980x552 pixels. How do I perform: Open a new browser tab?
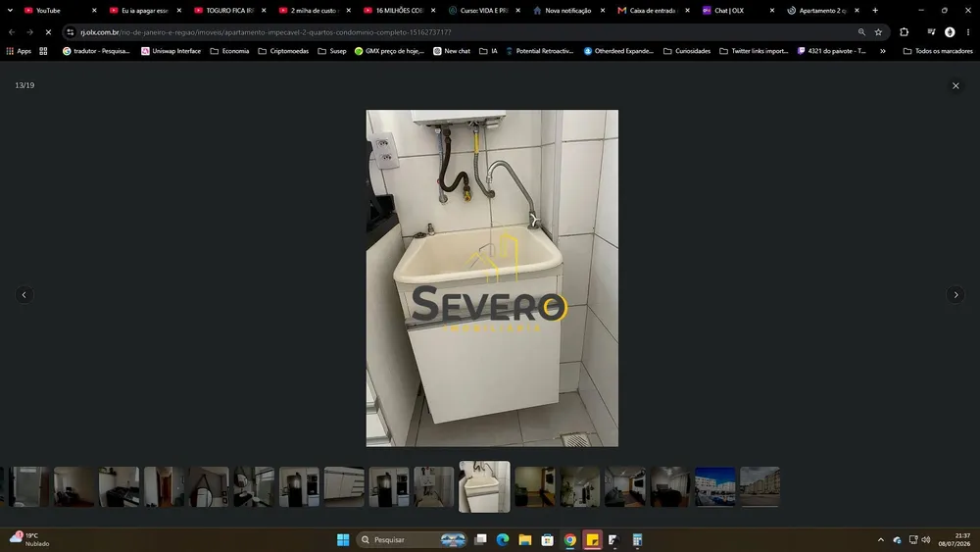click(x=875, y=10)
